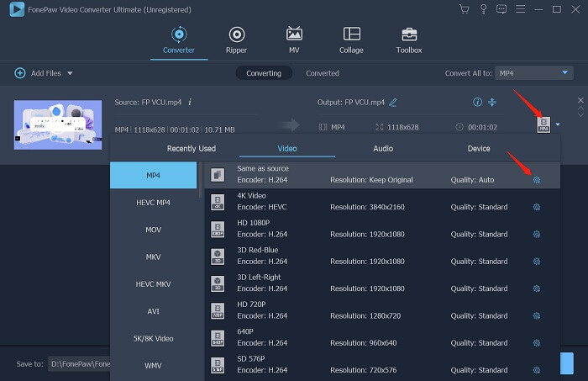Click the HD 1080P preset icon
588x381 pixels.
tap(218, 229)
